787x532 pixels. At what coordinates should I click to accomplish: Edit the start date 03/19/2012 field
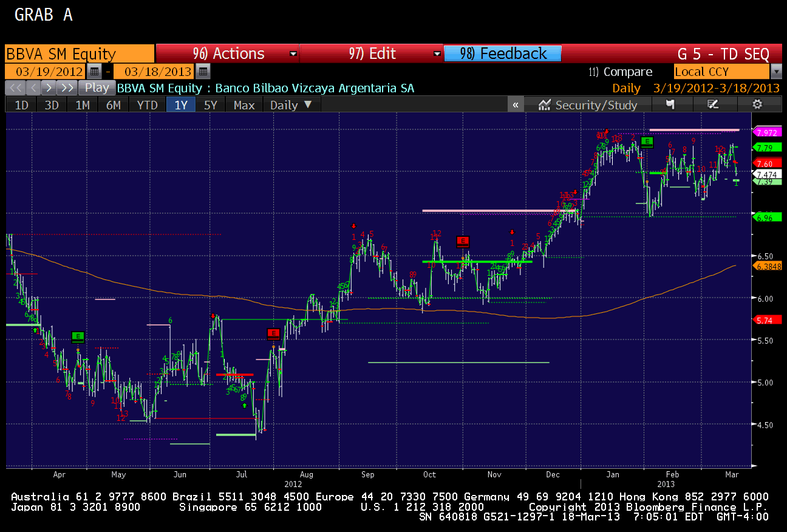(x=46, y=71)
